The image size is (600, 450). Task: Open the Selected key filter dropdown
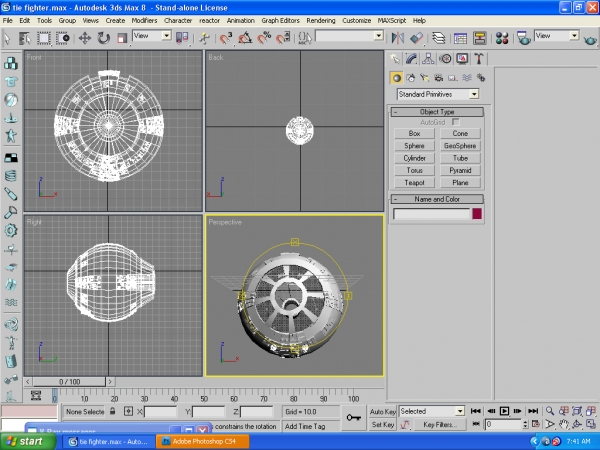[432, 411]
